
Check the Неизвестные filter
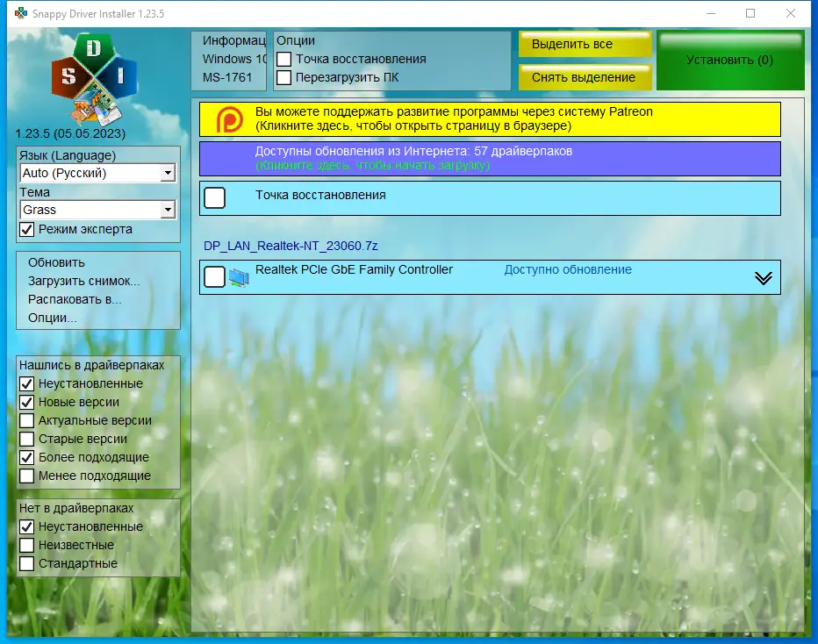(x=27, y=546)
